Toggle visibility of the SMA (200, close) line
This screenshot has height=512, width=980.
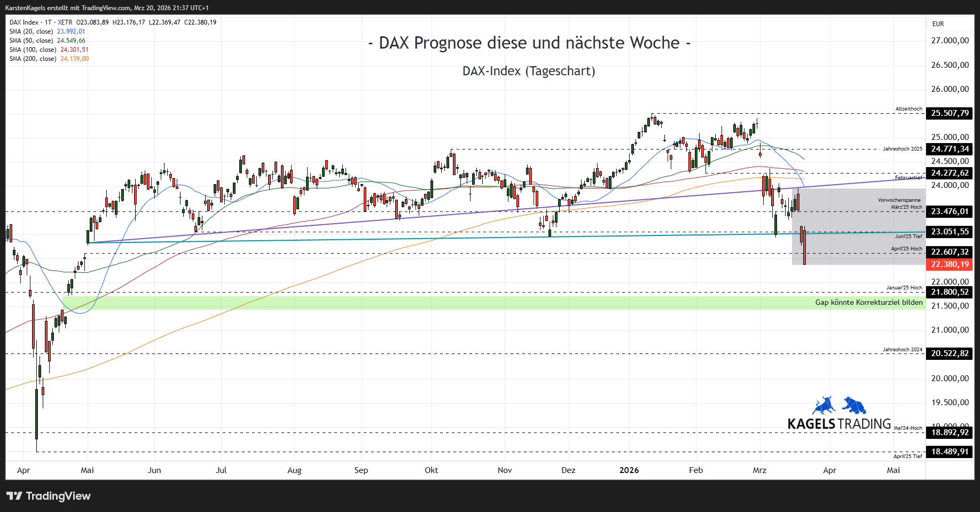[x=32, y=59]
